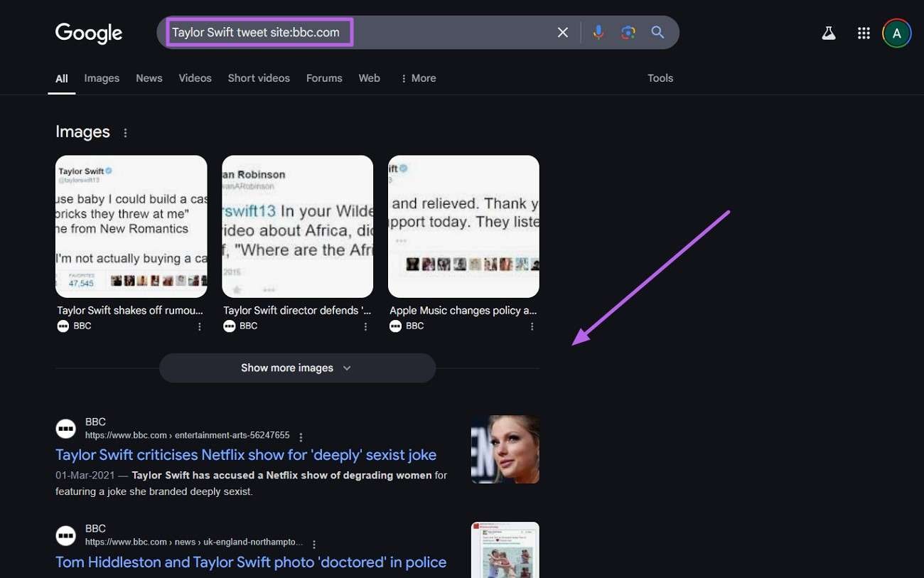924x578 pixels.
Task: Click BBC source under 'shakes off rumou...'
Action: [x=75, y=326]
